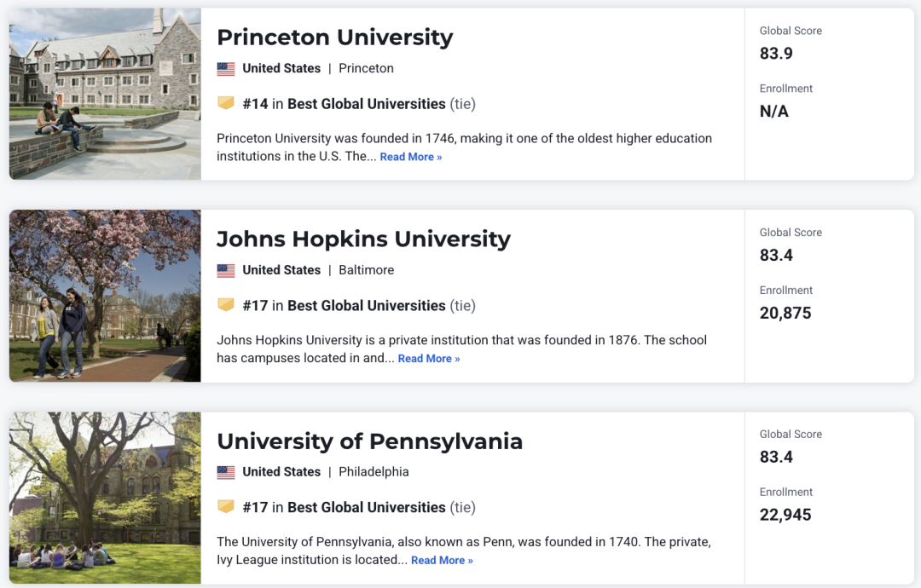Click the ranking badge icon in Pennsylvania card
Image resolution: width=921 pixels, height=588 pixels.
point(225,507)
